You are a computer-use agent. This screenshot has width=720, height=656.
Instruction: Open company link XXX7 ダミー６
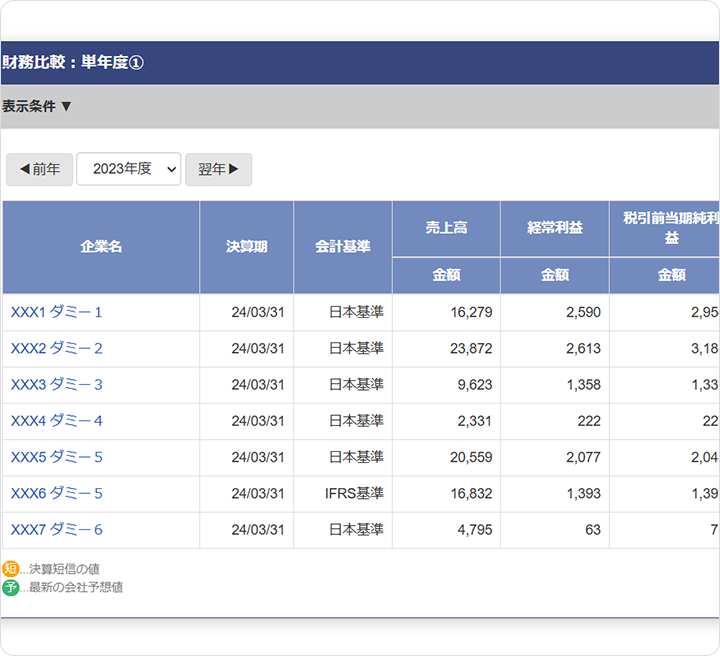coord(57,530)
